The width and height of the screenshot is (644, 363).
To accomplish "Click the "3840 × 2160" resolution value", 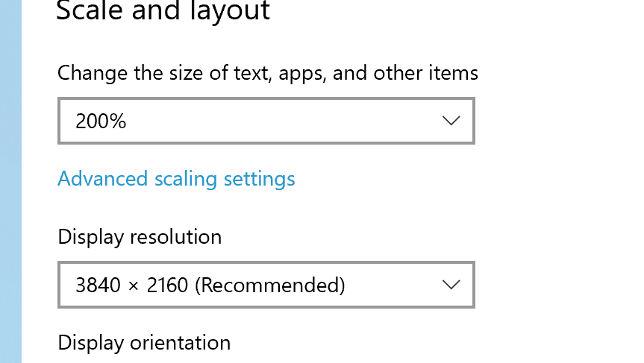I will pos(132,285).
